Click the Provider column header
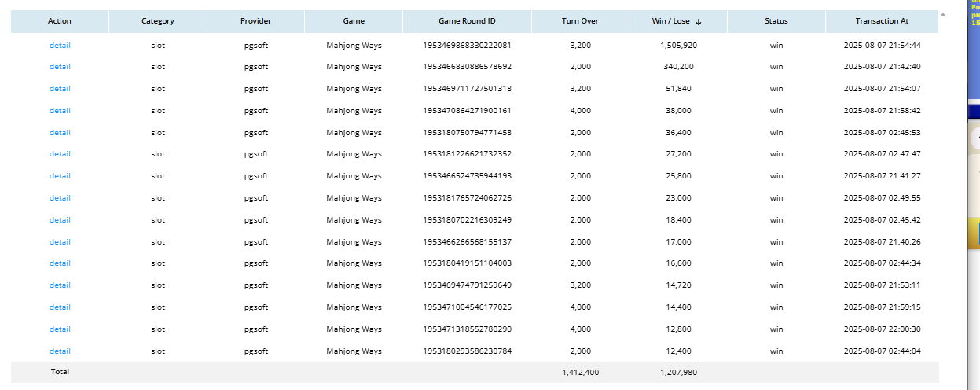980x390 pixels. click(x=256, y=21)
